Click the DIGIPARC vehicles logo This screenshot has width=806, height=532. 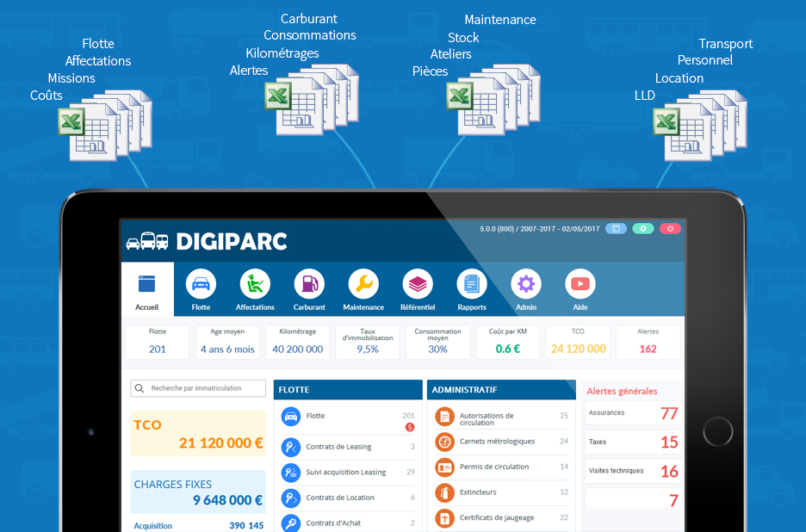(147, 241)
